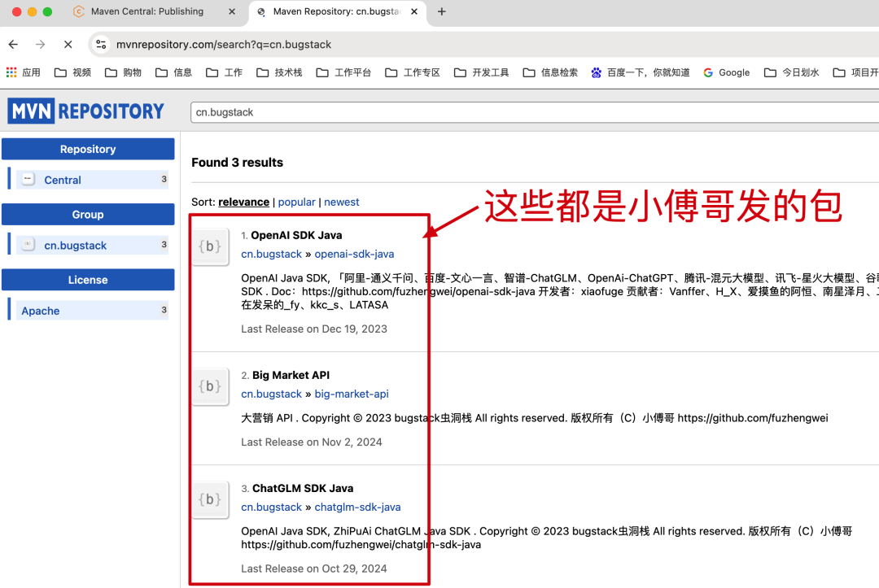
Task: Click the Group sidebar header
Action: point(88,215)
